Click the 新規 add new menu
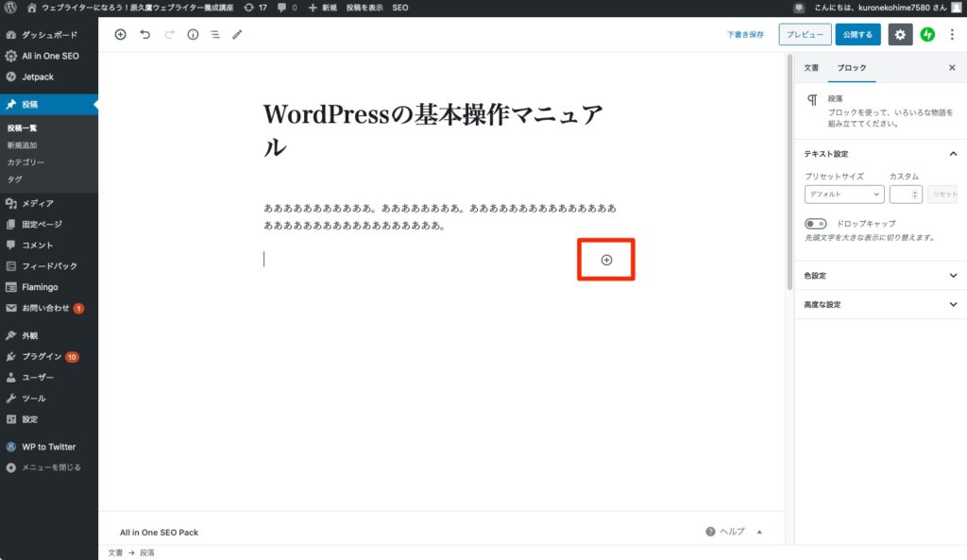Viewport: 967px width, 560px height. [x=323, y=8]
